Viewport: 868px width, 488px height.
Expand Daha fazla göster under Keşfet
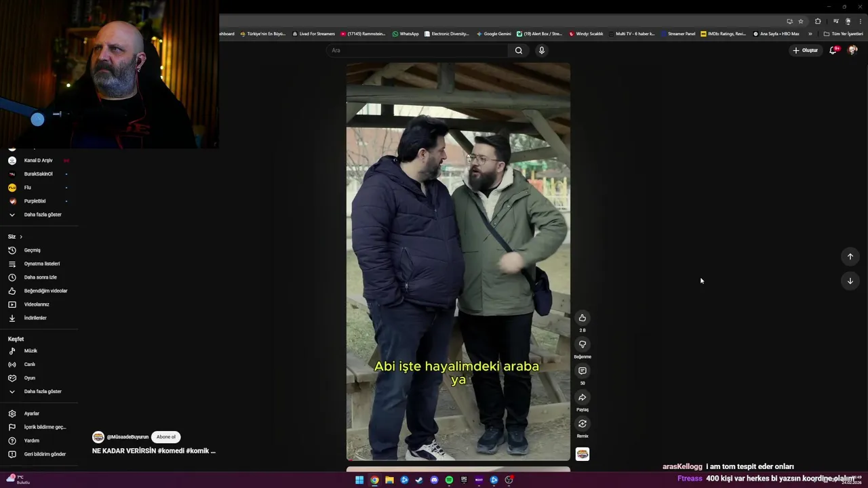coord(39,392)
